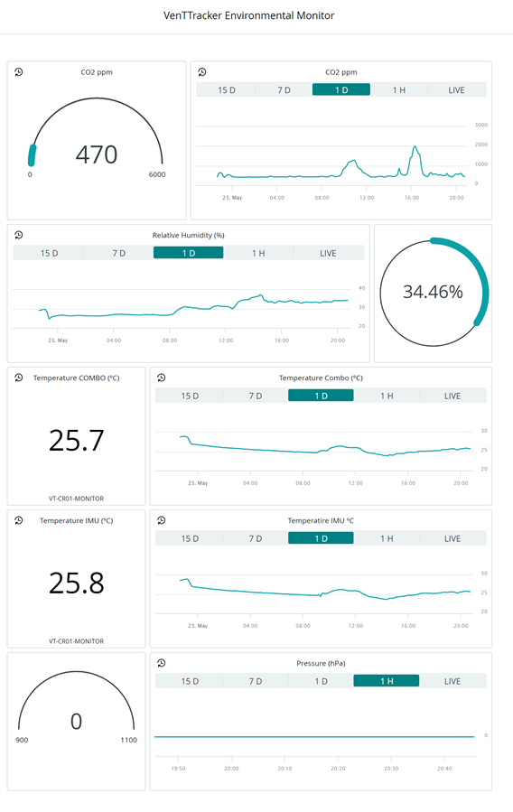Select 7 D range on Relative Humidity chart
Image resolution: width=513 pixels, height=812 pixels.
pos(118,253)
